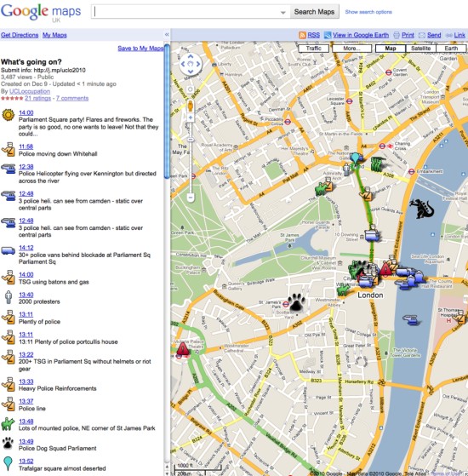
Task: Click the Godzilla marker on the river
Action: point(422,209)
